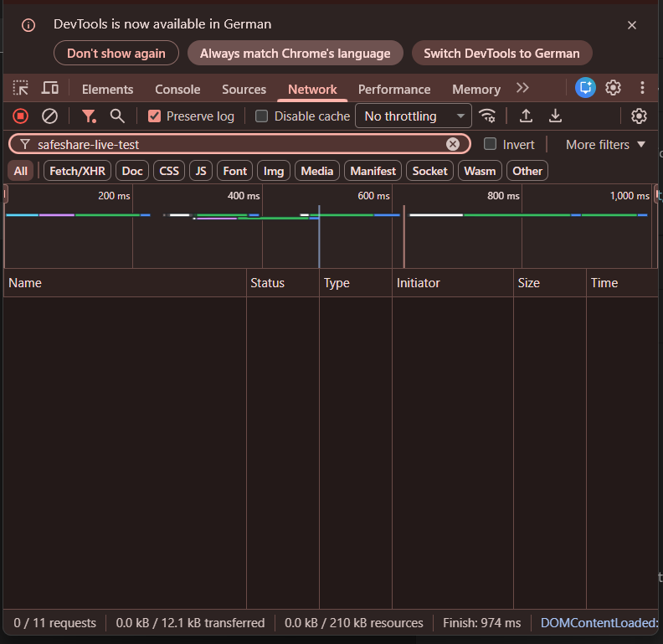Click Always match Chrome's language

tap(296, 54)
